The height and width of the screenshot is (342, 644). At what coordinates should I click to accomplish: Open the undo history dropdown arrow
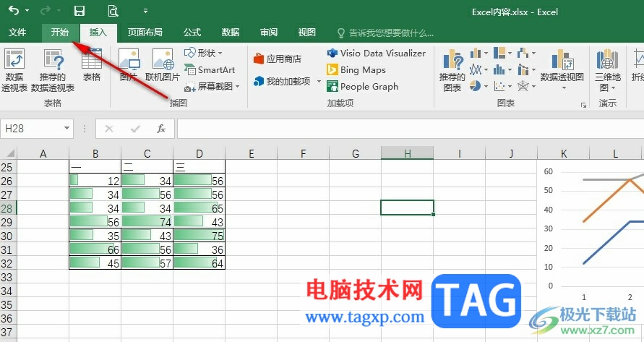pyautogui.click(x=27, y=10)
